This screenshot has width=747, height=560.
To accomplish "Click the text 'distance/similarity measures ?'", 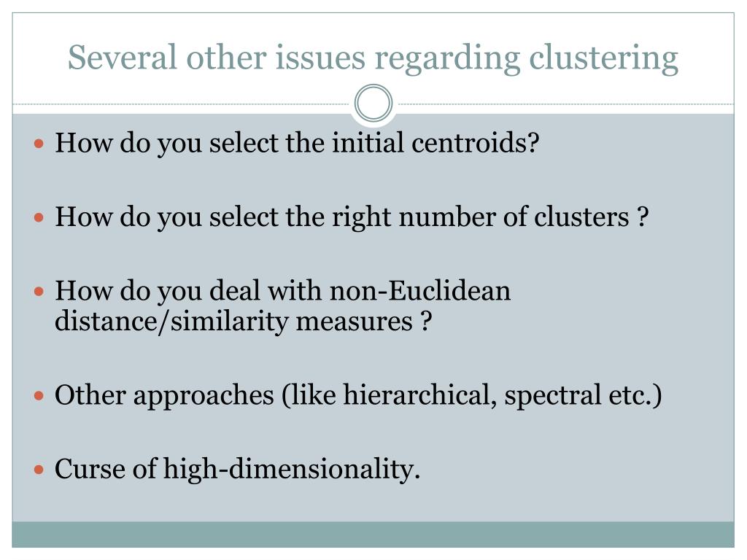I will tap(244, 321).
